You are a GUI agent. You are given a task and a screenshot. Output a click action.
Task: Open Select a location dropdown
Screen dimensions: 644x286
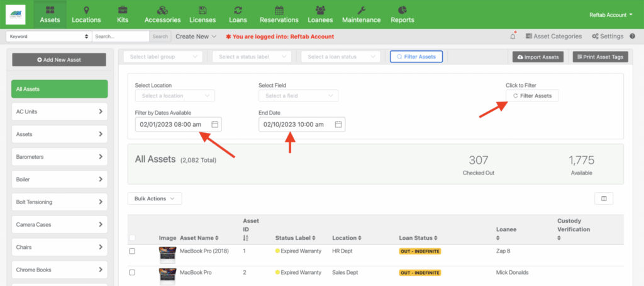pyautogui.click(x=175, y=96)
